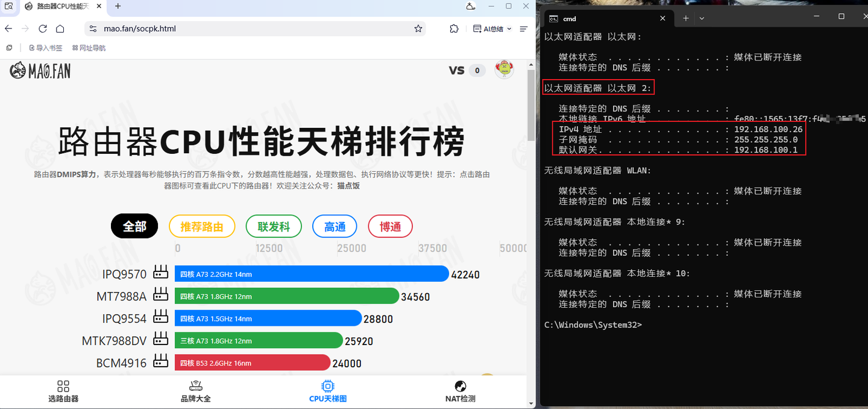The height and width of the screenshot is (409, 868).
Task: Open 选路由器 in bottom navigation
Action: tap(63, 391)
